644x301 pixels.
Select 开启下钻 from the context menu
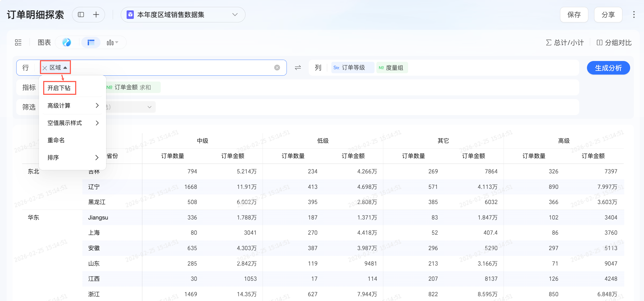(x=59, y=88)
